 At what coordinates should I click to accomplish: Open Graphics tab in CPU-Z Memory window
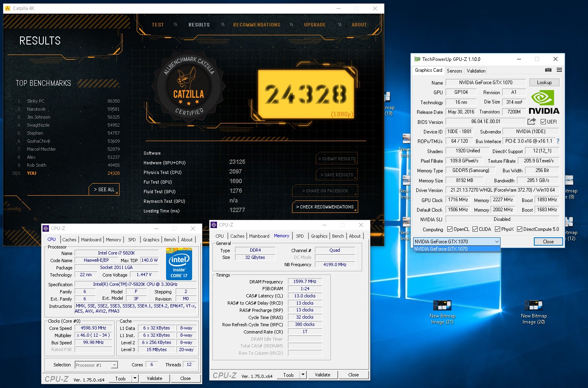319,236
